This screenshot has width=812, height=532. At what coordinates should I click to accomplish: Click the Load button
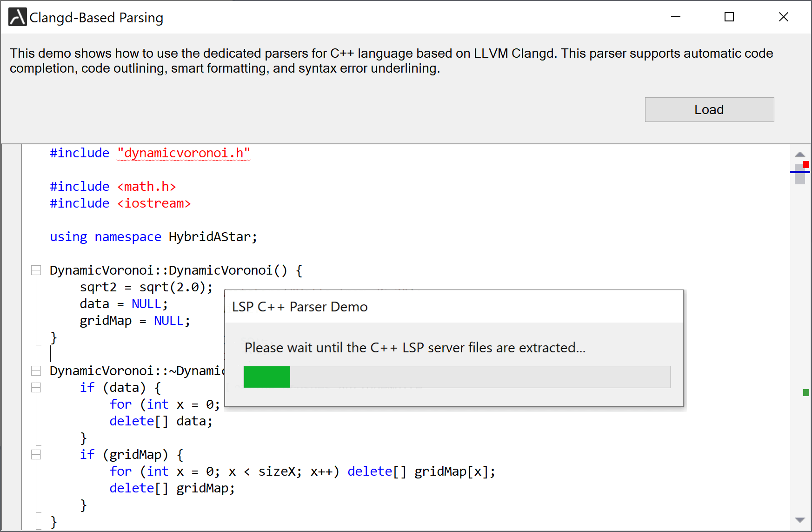tap(709, 109)
